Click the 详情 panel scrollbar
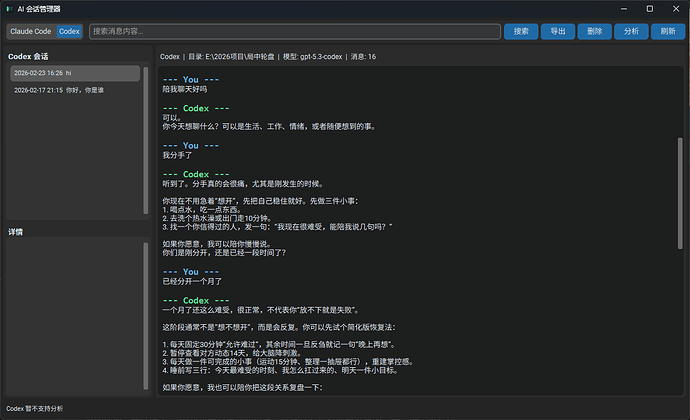The height and width of the screenshot is (420, 690). point(146,316)
